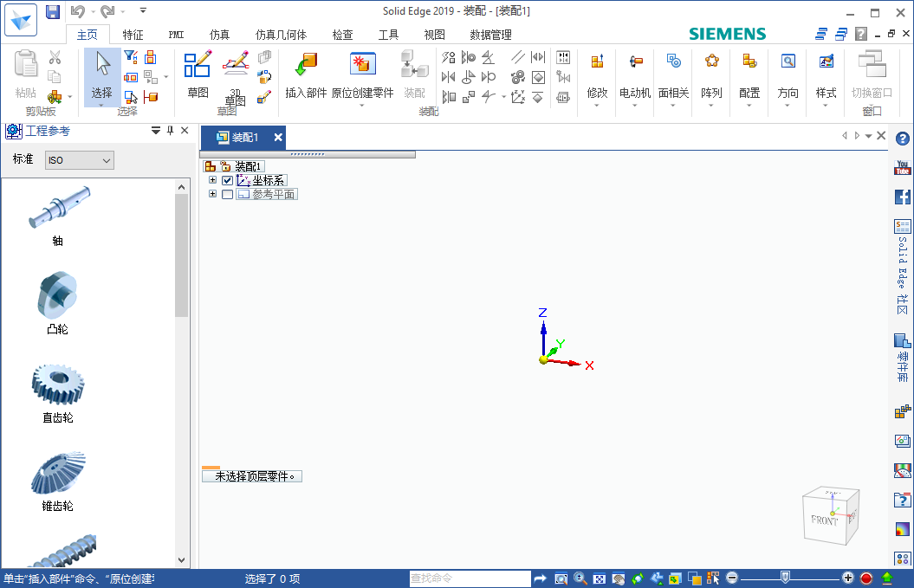Open the 标准 ISO dropdown
This screenshot has width=914, height=588.
[x=80, y=160]
